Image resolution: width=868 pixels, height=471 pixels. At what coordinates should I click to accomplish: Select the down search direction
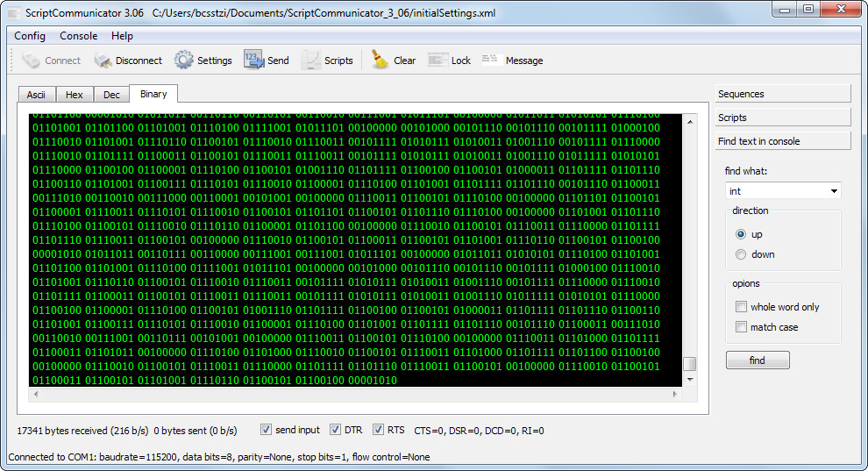click(x=741, y=254)
